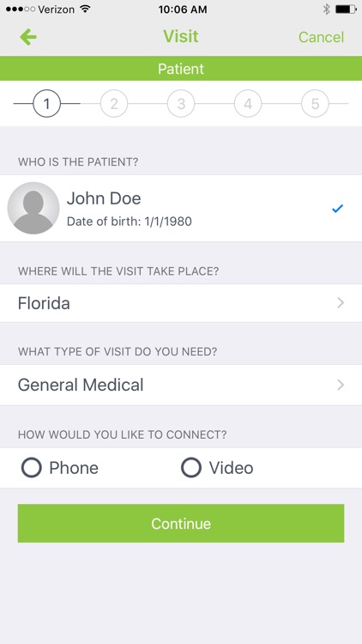Tap the battery icon in status bar
This screenshot has height=644, width=362.
coord(346,9)
